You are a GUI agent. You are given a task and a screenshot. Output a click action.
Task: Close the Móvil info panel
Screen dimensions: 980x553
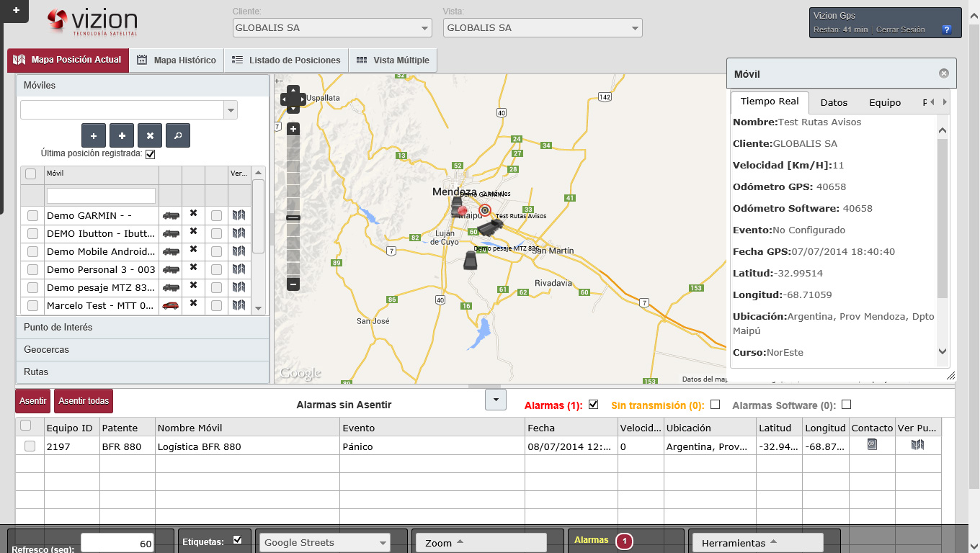pos(944,73)
